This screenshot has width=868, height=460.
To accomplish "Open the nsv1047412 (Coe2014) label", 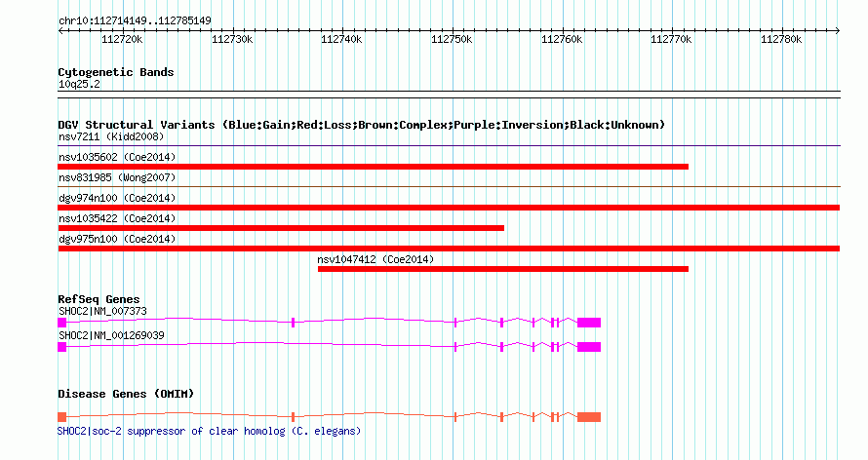I will (x=375, y=259).
